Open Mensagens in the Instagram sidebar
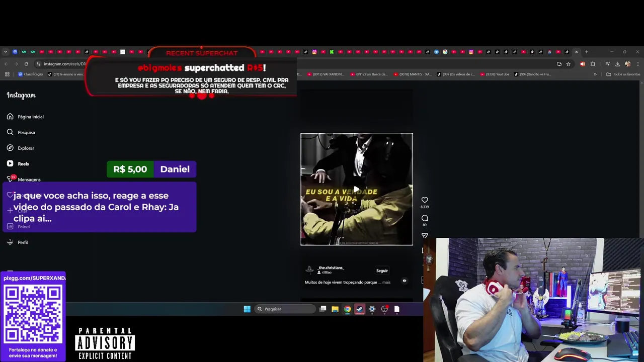 [x=24, y=179]
